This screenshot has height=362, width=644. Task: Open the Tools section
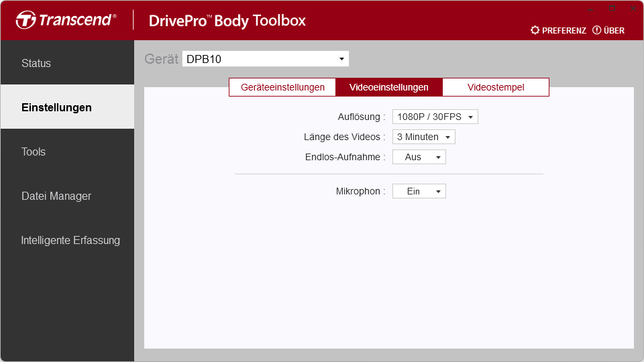67,152
